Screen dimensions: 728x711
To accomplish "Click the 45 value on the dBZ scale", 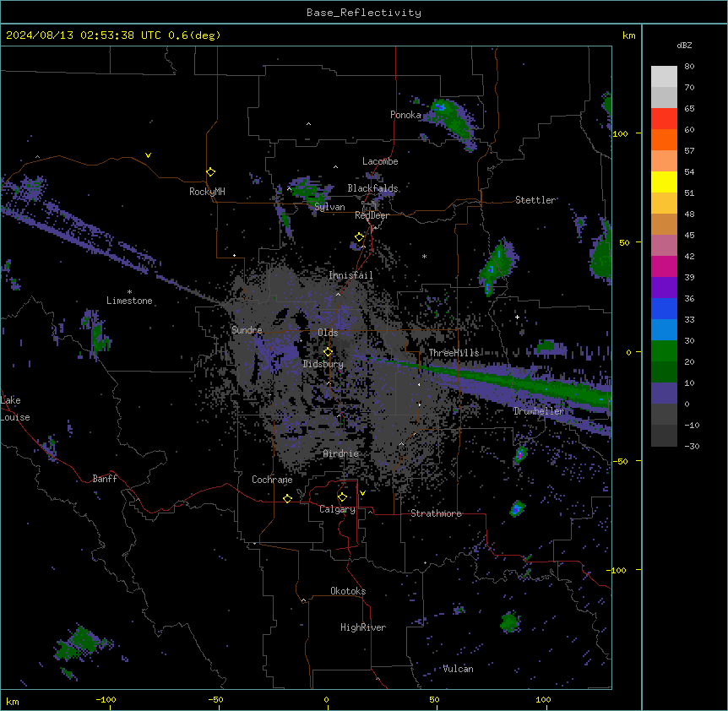I will 689,236.
